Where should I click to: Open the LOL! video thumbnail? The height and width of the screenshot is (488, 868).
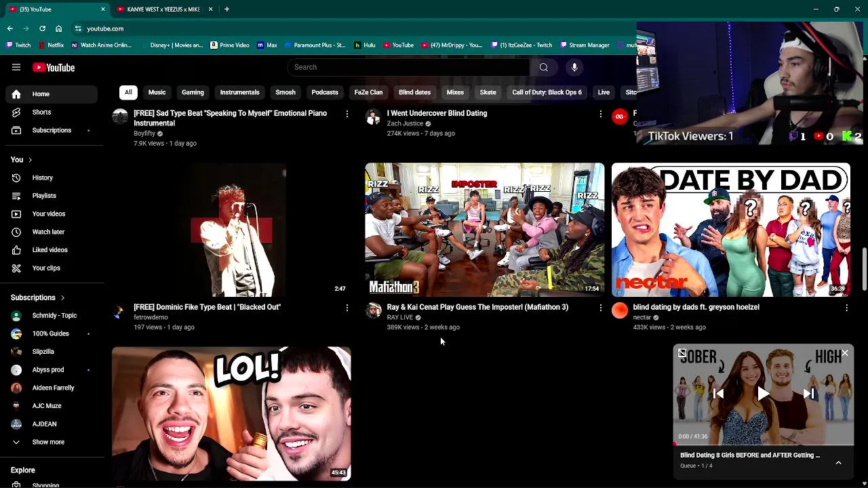coord(231,413)
